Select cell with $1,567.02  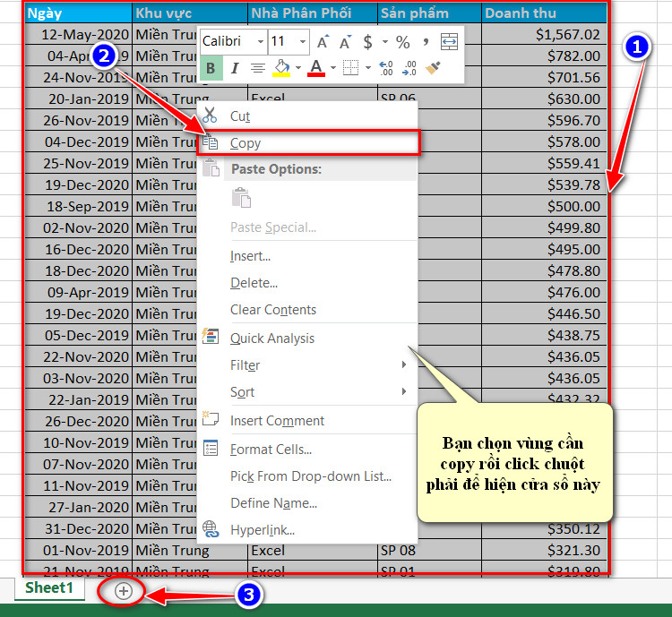pyautogui.click(x=544, y=34)
